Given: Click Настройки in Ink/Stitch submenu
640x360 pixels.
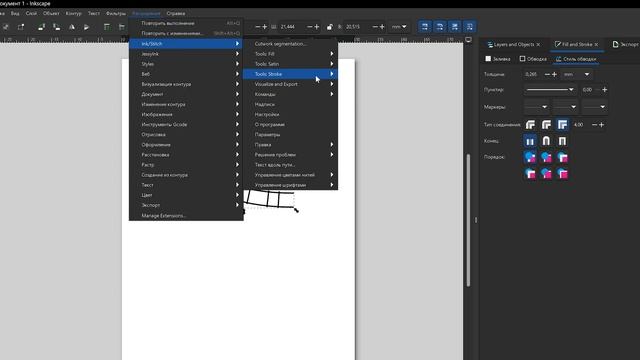Looking at the screenshot, I should 290,115.
